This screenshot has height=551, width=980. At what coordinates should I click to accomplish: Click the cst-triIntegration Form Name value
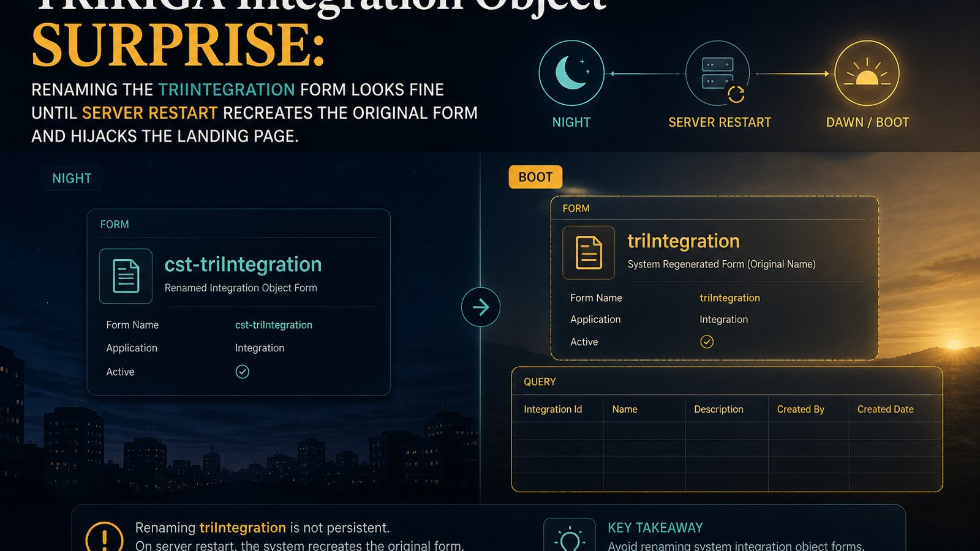tap(274, 324)
